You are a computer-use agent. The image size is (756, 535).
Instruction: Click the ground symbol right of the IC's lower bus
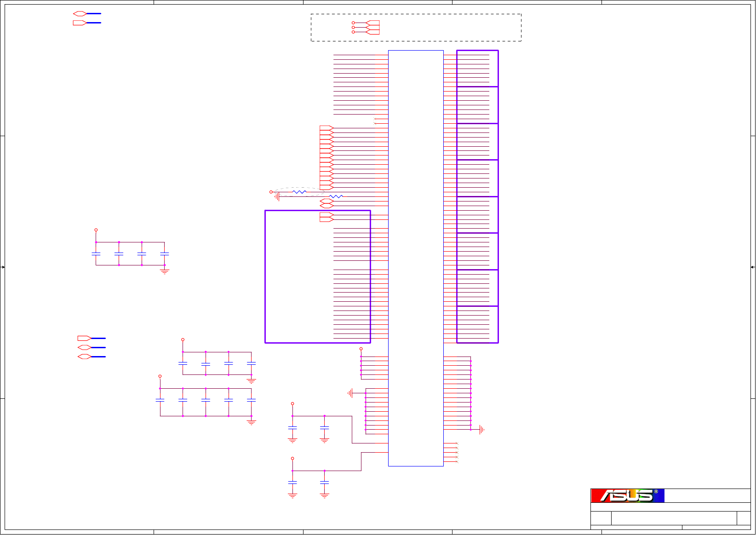click(x=481, y=430)
